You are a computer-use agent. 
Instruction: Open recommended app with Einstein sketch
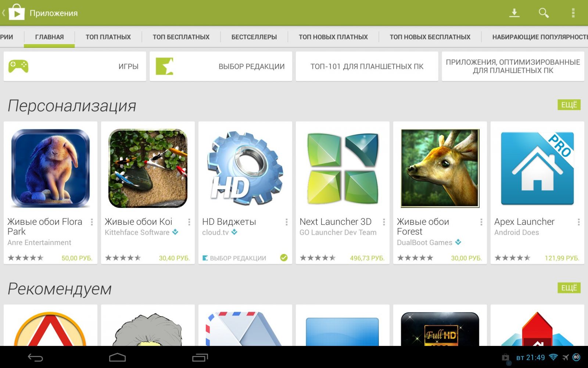(x=148, y=329)
